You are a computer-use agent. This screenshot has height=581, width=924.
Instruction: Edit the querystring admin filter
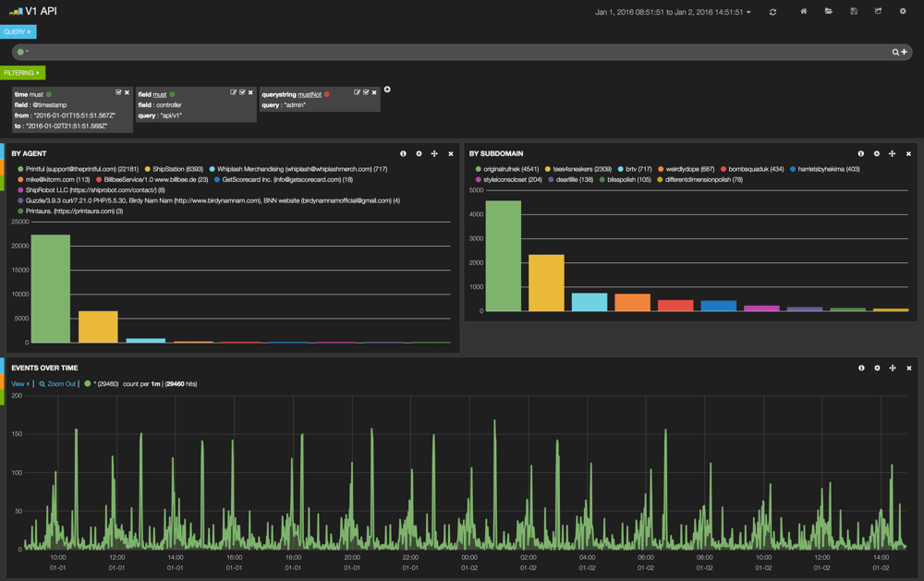[357, 92]
